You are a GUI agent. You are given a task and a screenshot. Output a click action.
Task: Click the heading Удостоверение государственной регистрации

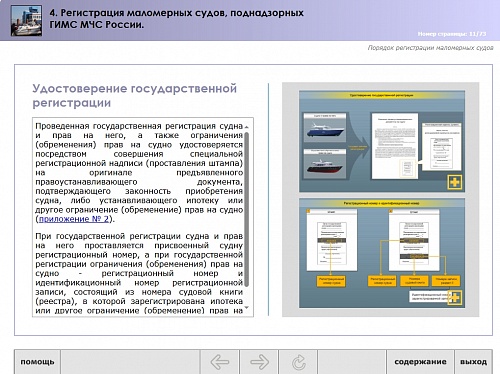(135, 95)
